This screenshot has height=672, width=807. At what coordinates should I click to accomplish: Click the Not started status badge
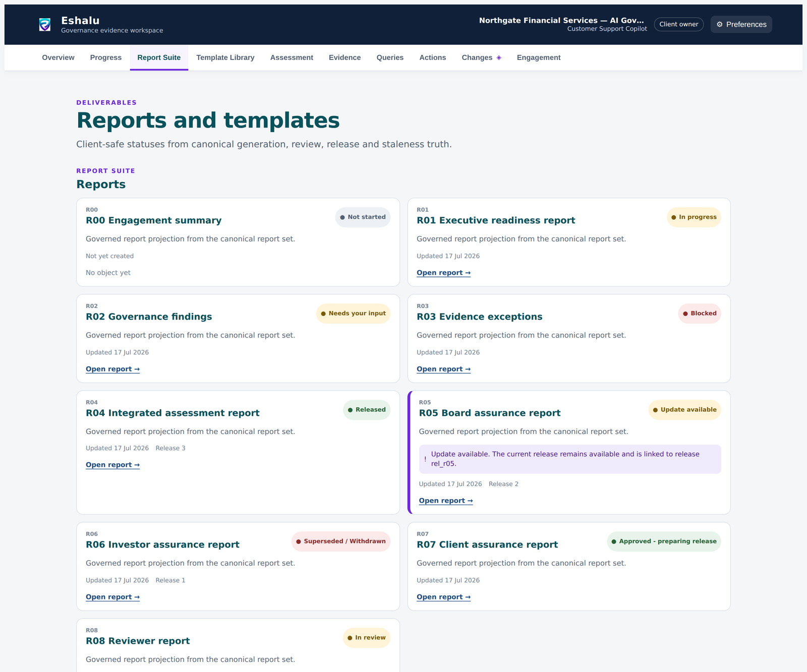pos(363,217)
